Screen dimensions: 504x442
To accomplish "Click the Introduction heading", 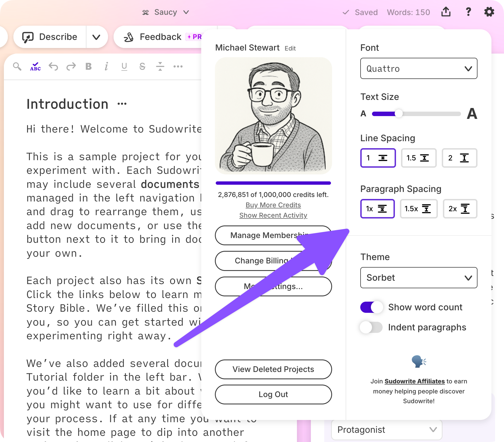I will pyautogui.click(x=67, y=104).
